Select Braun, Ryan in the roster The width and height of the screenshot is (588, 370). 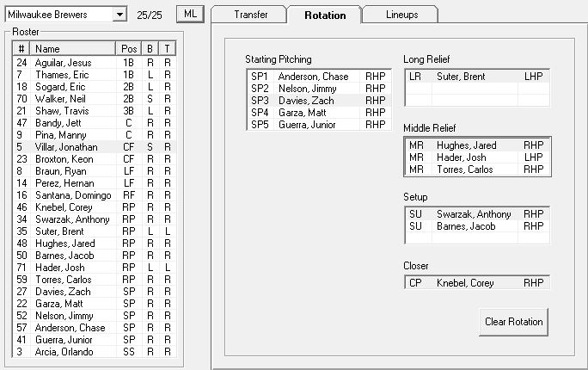[x=95, y=171]
